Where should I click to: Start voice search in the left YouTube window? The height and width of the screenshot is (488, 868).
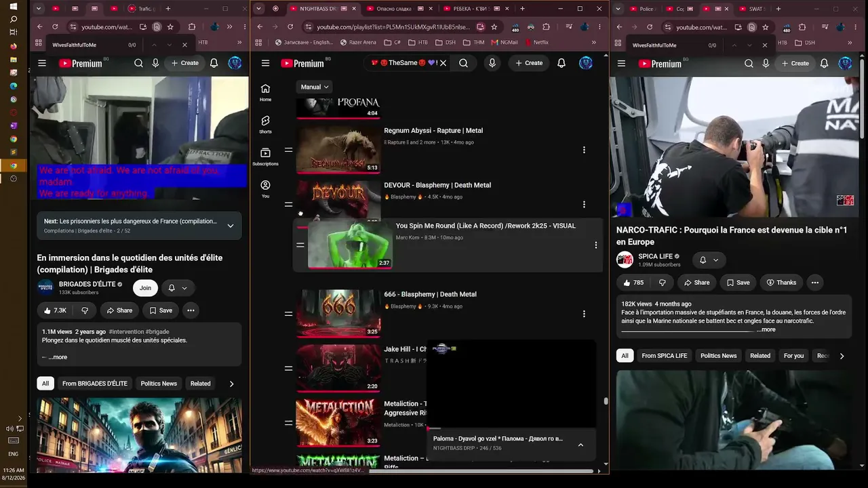tap(155, 63)
